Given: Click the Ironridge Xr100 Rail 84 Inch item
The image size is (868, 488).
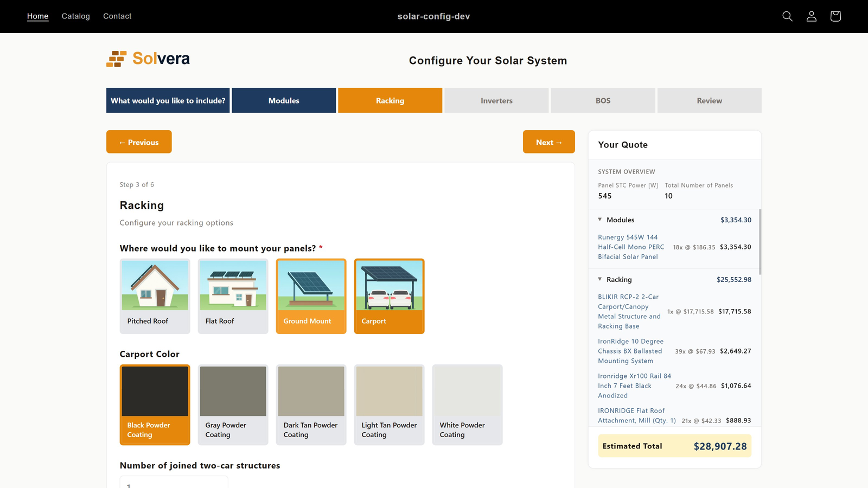Looking at the screenshot, I should [x=634, y=386].
